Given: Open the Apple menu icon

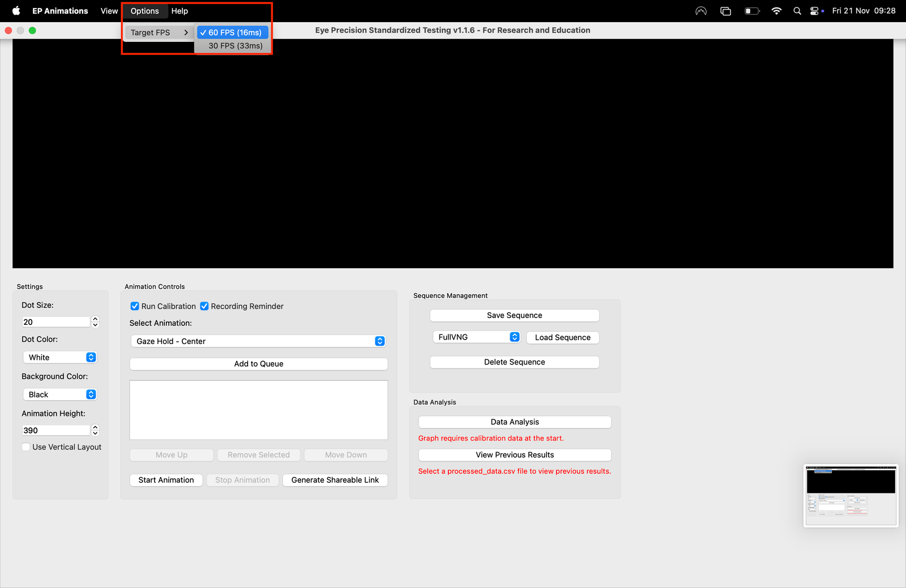Looking at the screenshot, I should point(16,11).
